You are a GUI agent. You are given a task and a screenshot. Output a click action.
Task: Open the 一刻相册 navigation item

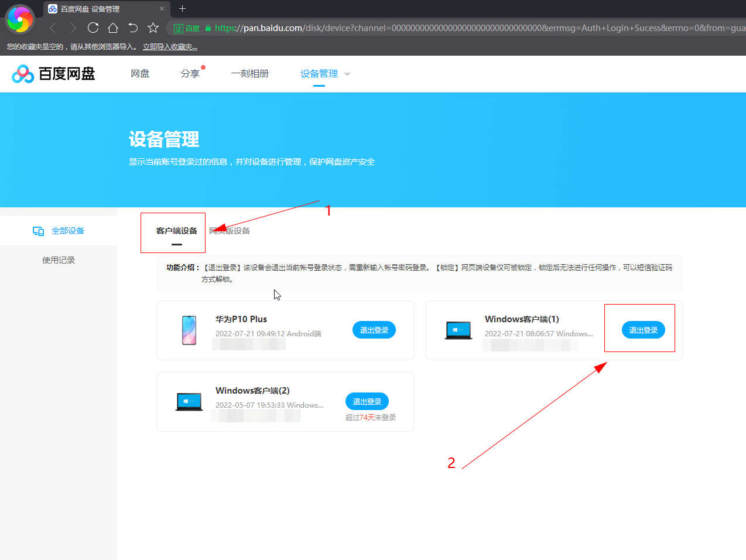point(249,73)
